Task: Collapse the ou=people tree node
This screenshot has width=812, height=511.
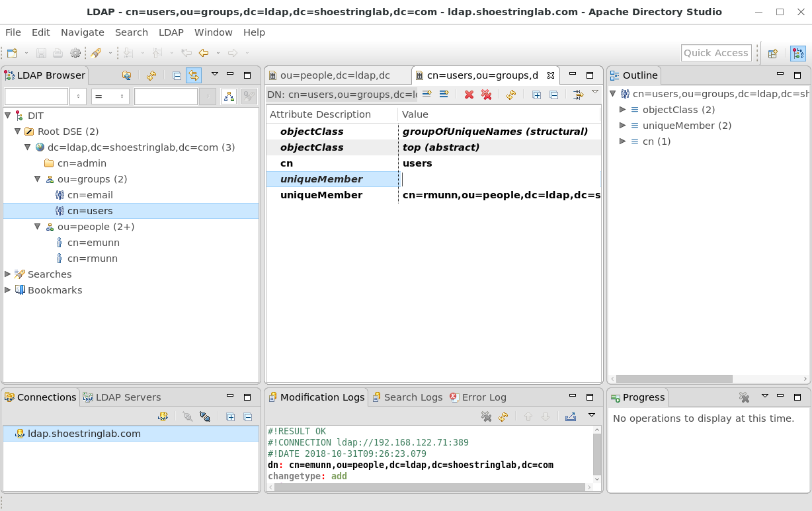Action: tap(38, 227)
